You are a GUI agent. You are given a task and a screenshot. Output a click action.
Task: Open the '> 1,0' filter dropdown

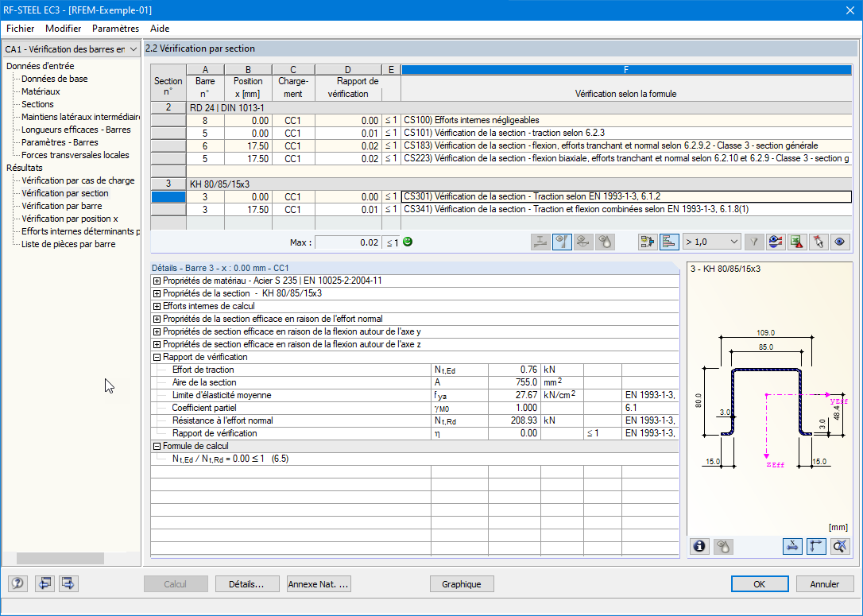click(x=710, y=242)
